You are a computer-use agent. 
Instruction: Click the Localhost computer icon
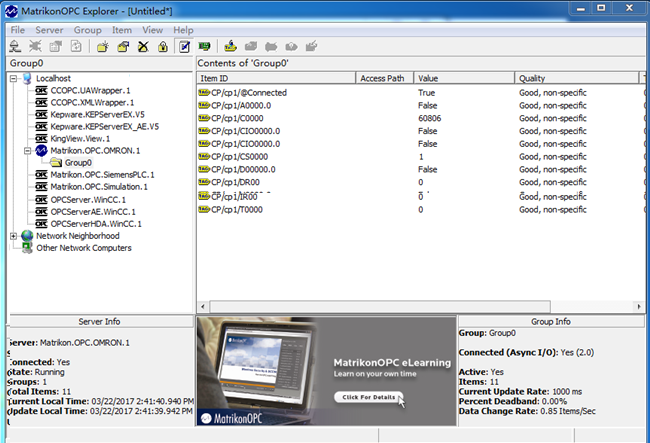coord(27,78)
